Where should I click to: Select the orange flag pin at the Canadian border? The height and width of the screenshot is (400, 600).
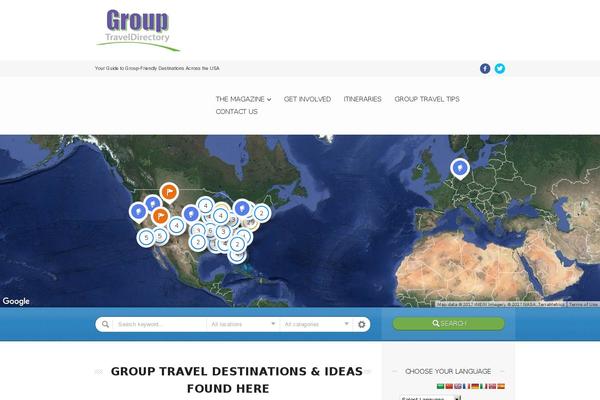click(169, 193)
